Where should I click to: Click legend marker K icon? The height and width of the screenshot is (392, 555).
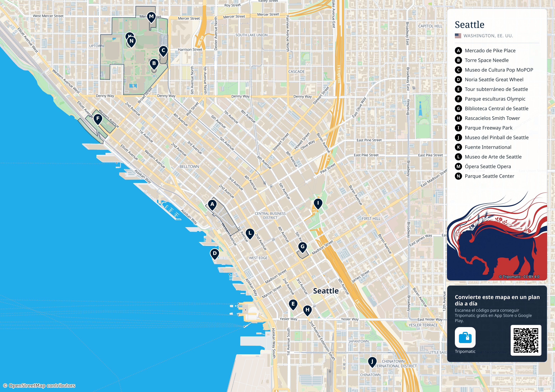coord(458,147)
